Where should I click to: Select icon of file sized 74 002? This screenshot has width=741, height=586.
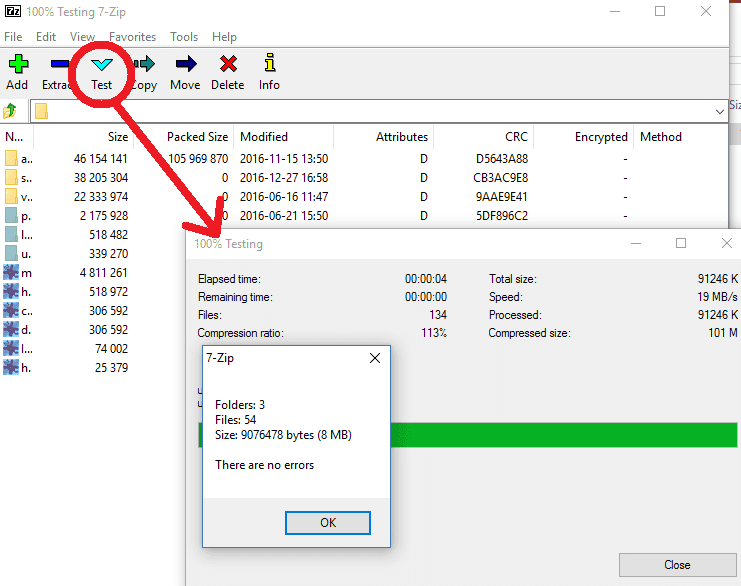11,348
